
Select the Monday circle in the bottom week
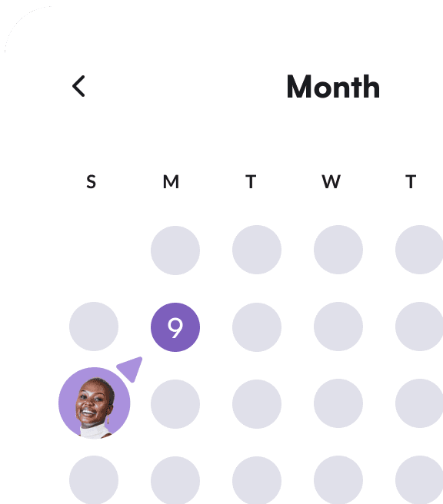click(x=175, y=480)
